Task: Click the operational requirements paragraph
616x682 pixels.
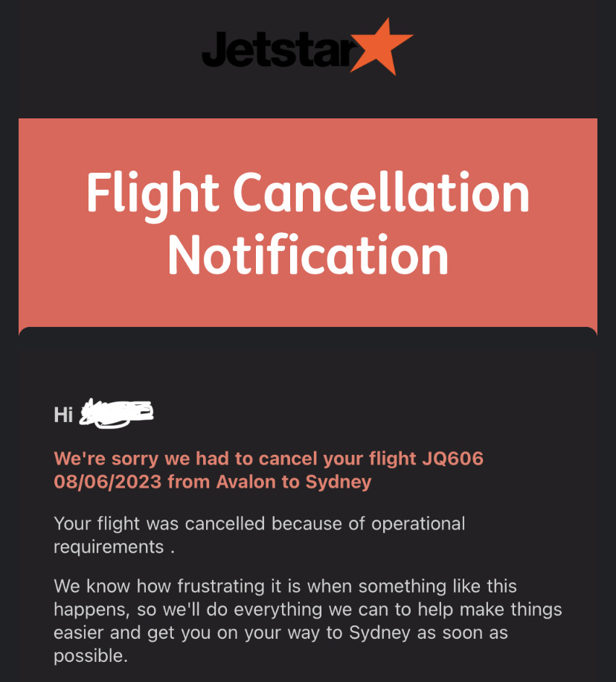Action: (x=260, y=535)
